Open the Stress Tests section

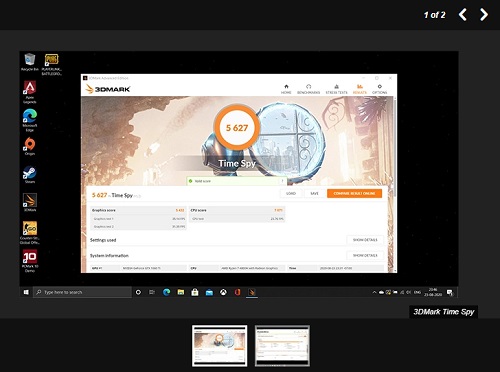(336, 89)
